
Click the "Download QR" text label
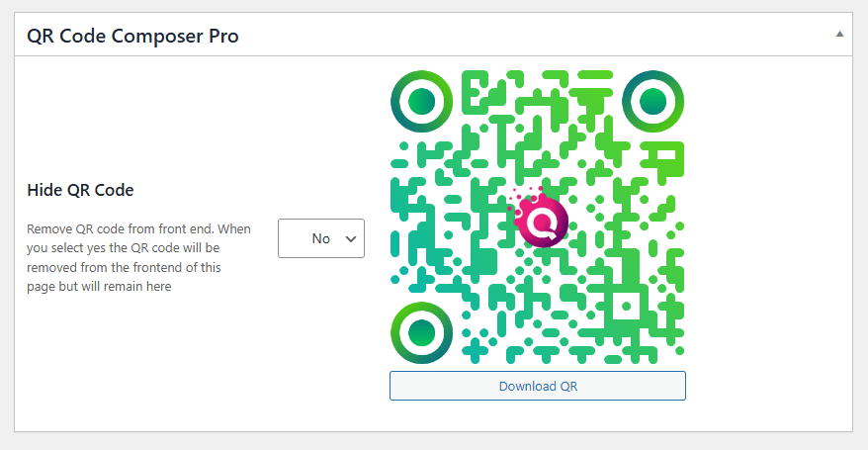tap(537, 386)
